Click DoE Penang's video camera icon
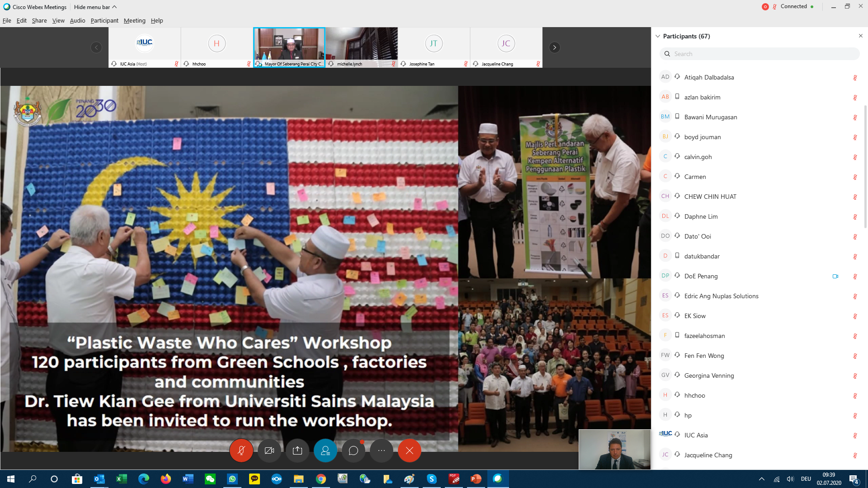This screenshot has height=488, width=868. [835, 276]
